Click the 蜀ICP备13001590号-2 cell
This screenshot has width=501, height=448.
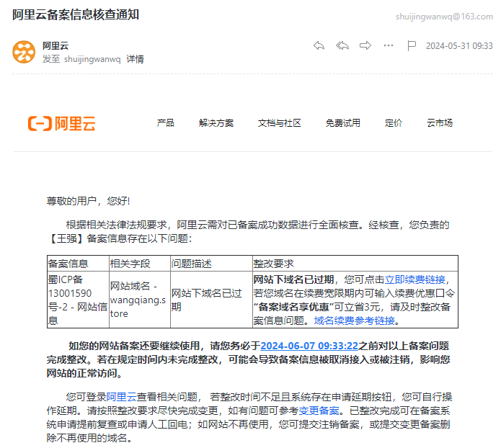(x=78, y=300)
